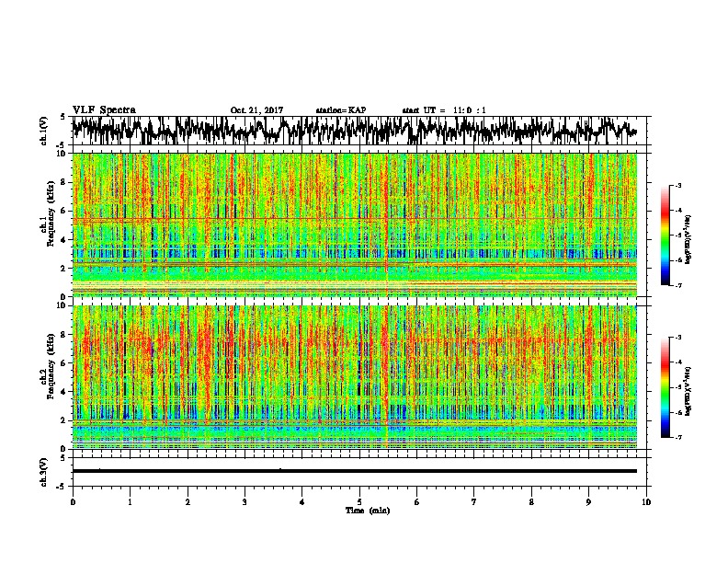
Task: Click the time axis tick label "10"
Action: point(646,502)
